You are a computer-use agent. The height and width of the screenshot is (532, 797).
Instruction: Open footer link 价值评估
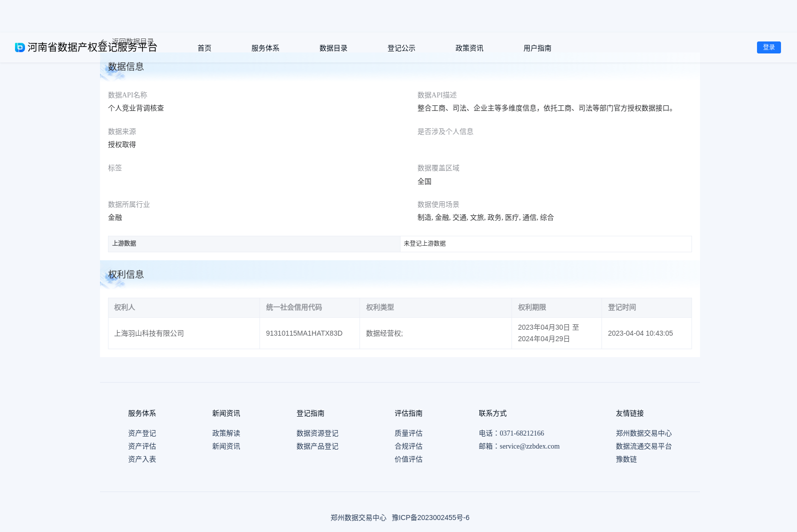(408, 459)
